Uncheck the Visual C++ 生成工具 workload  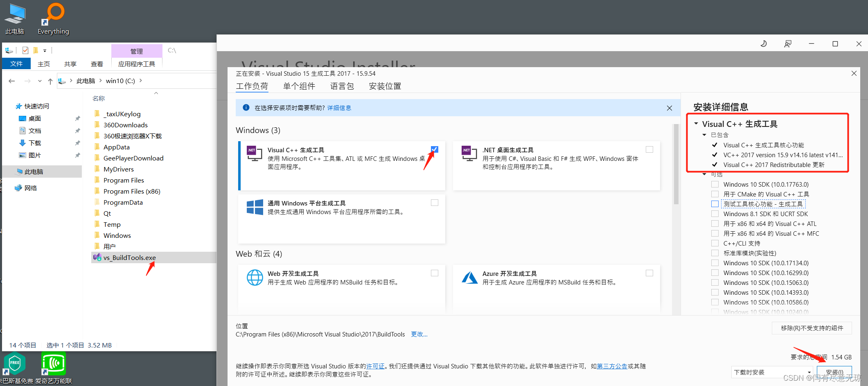pos(434,149)
